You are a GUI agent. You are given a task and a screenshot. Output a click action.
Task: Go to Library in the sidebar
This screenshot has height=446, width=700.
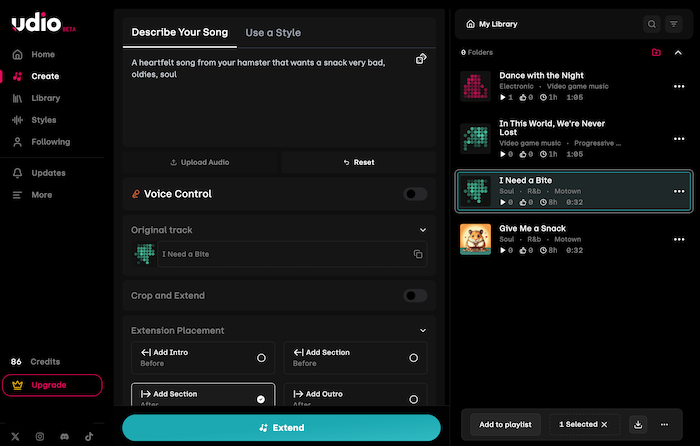click(45, 98)
